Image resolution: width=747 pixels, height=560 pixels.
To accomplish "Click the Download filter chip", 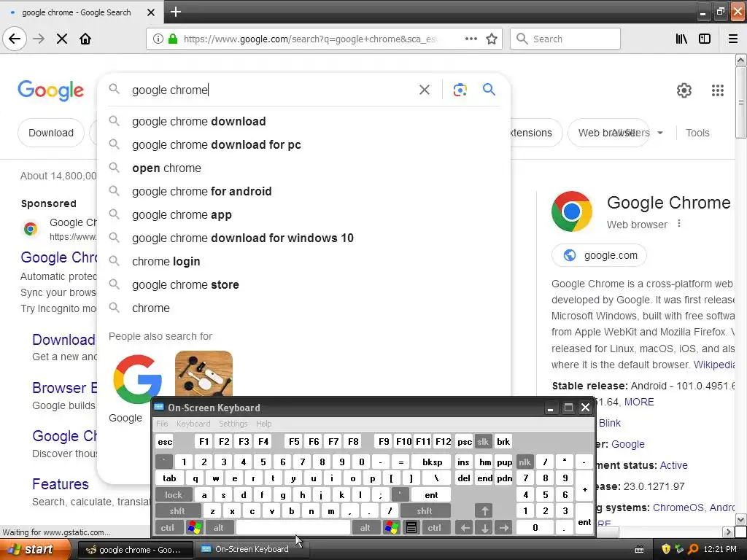I will click(51, 133).
